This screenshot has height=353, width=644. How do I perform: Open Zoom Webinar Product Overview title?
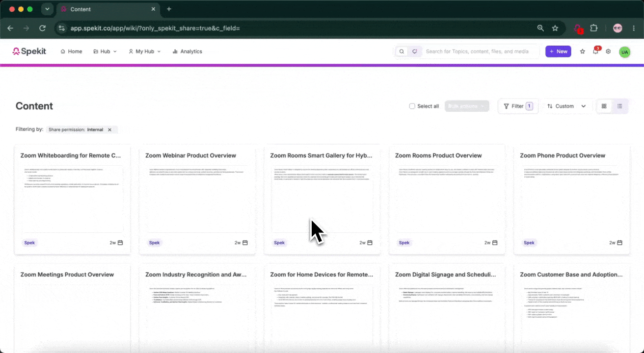pos(190,155)
